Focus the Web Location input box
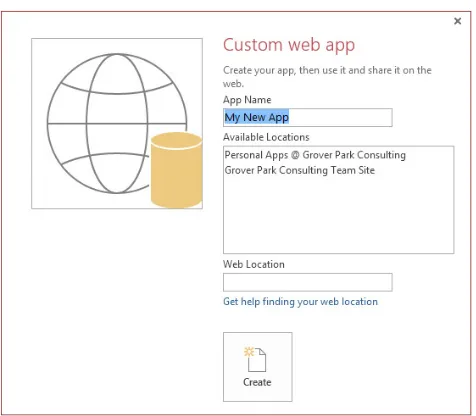This screenshot has width=476, height=416. pyautogui.click(x=308, y=282)
